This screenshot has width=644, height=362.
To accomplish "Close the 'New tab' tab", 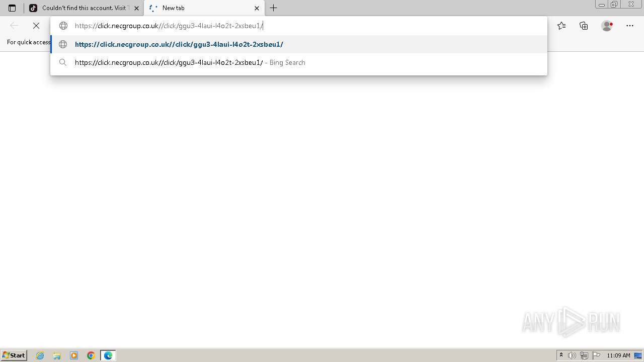I will click(x=257, y=8).
